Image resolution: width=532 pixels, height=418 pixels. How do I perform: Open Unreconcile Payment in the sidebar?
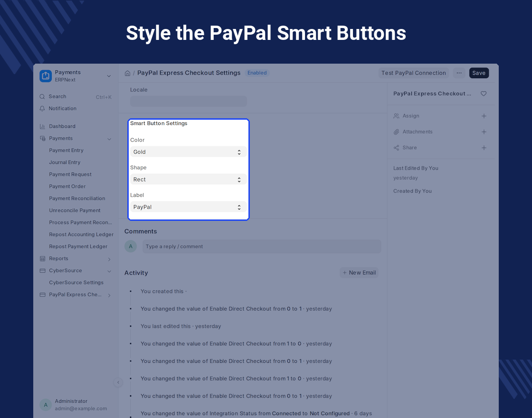(75, 210)
